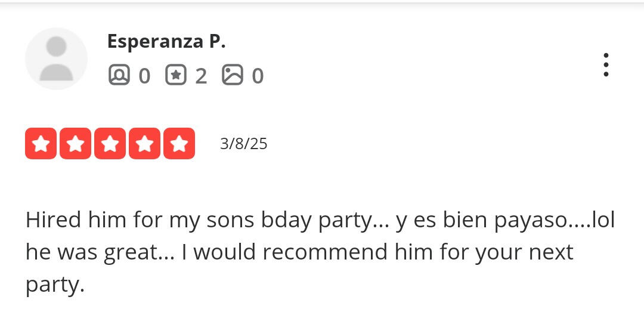Click the third red rating star
Viewport: 644px width, 315px height.
(x=110, y=144)
